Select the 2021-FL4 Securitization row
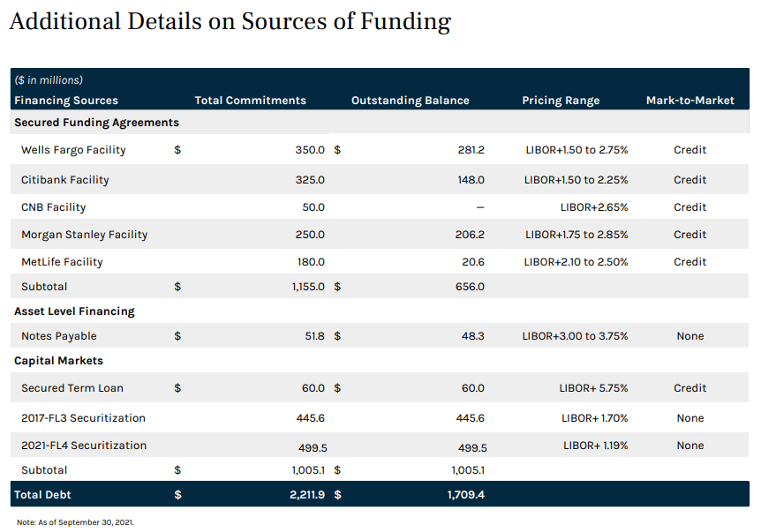 point(83,446)
